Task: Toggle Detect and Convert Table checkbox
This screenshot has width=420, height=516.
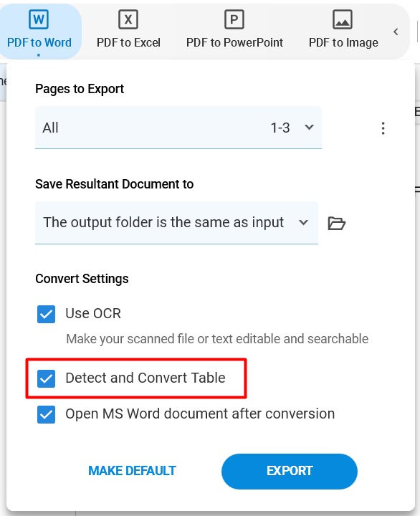Action: point(46,378)
